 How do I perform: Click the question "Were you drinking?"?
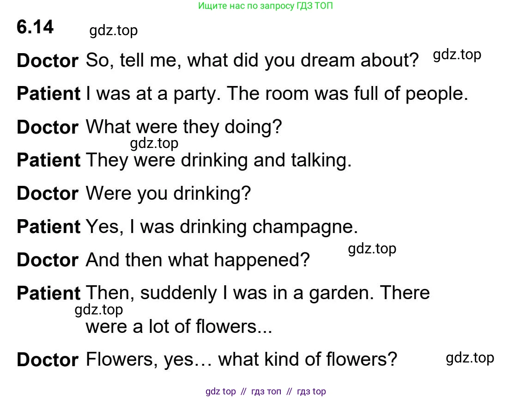[168, 193]
